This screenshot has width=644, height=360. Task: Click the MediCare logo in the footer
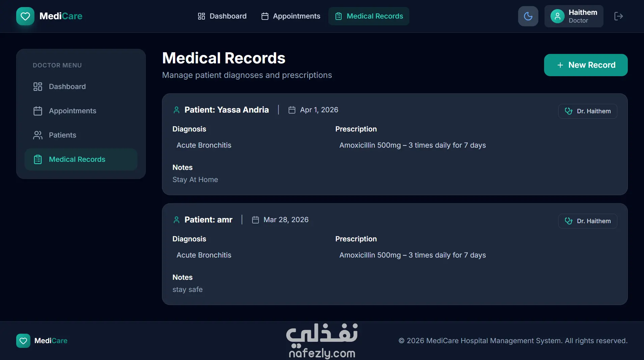[42, 341]
